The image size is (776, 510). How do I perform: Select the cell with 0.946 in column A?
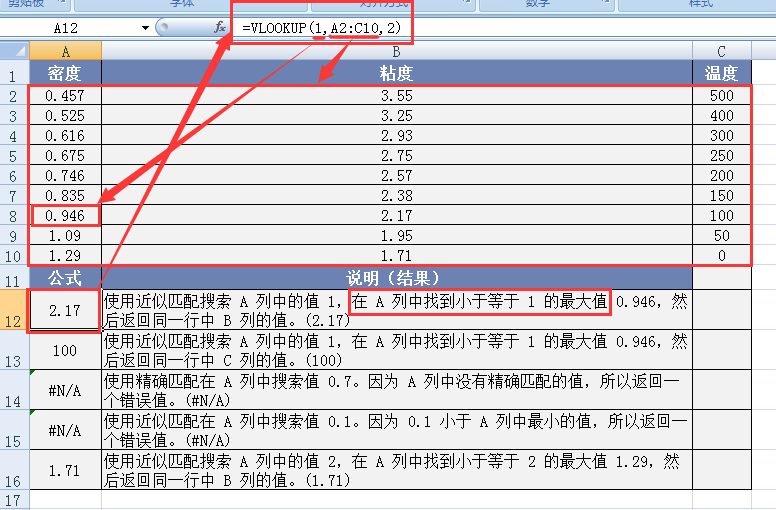point(65,216)
